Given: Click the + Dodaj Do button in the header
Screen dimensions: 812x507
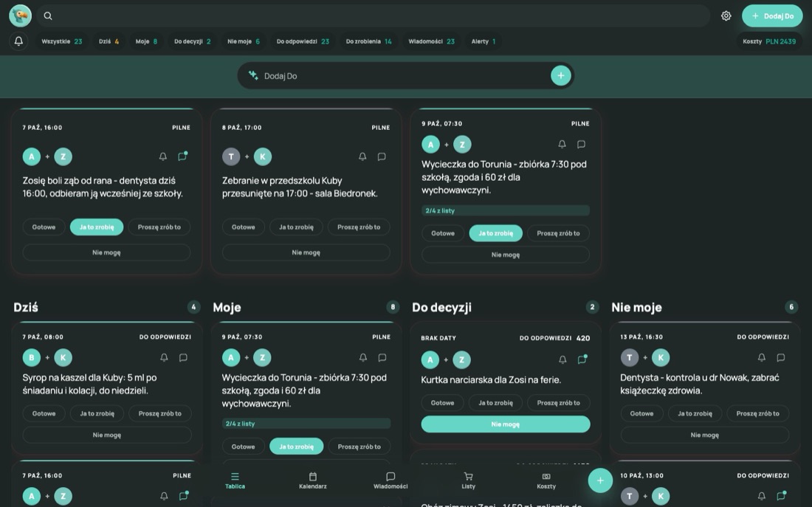Looking at the screenshot, I should pyautogui.click(x=772, y=16).
